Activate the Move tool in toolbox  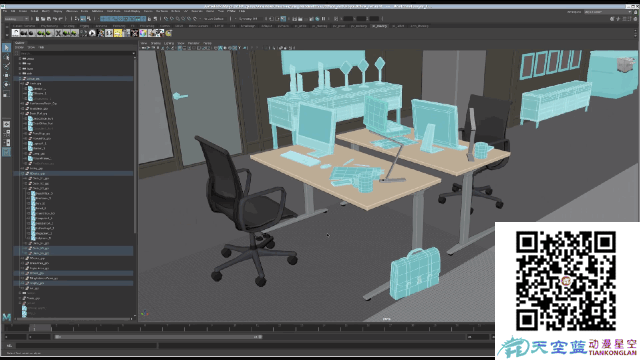pos(6,75)
